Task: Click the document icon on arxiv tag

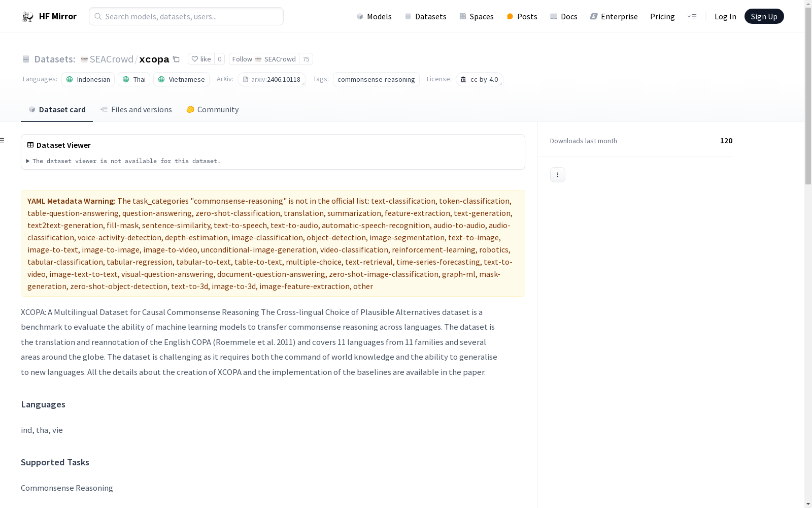Action: pyautogui.click(x=246, y=79)
